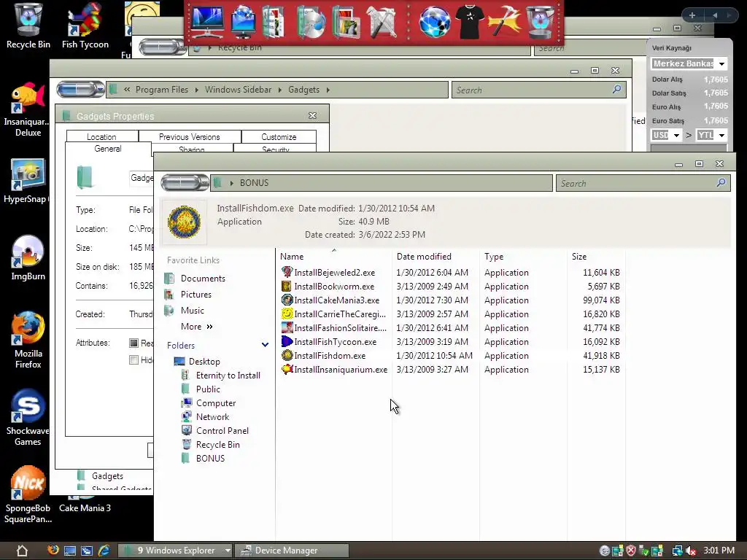Launch Firefox from quick launch bar

click(53, 550)
